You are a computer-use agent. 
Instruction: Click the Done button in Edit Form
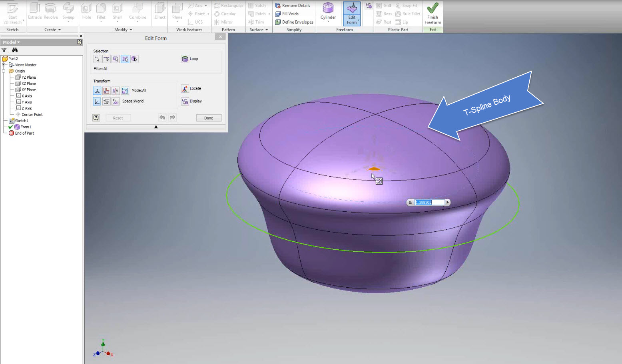(x=208, y=117)
